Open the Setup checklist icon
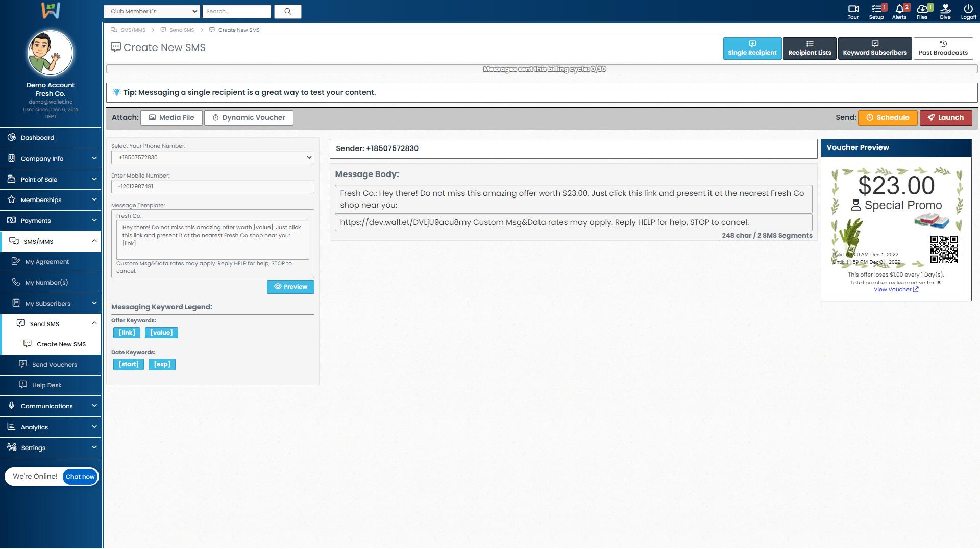980x549 pixels. click(876, 11)
